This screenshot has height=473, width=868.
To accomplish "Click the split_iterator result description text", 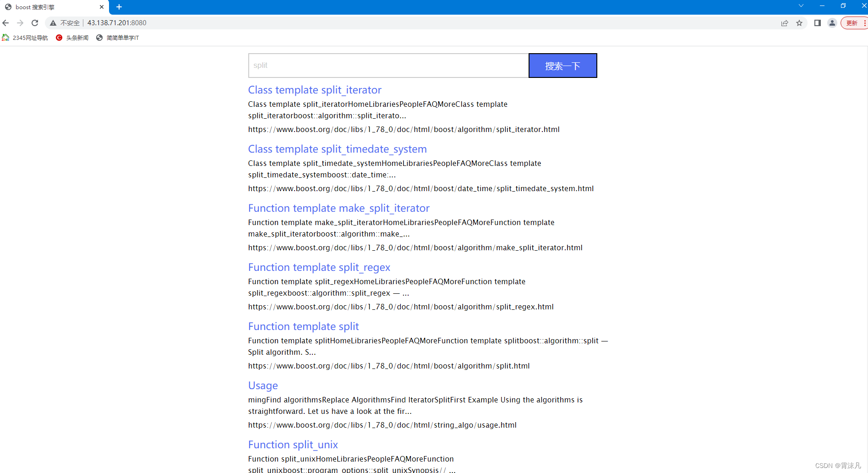I will (x=378, y=110).
